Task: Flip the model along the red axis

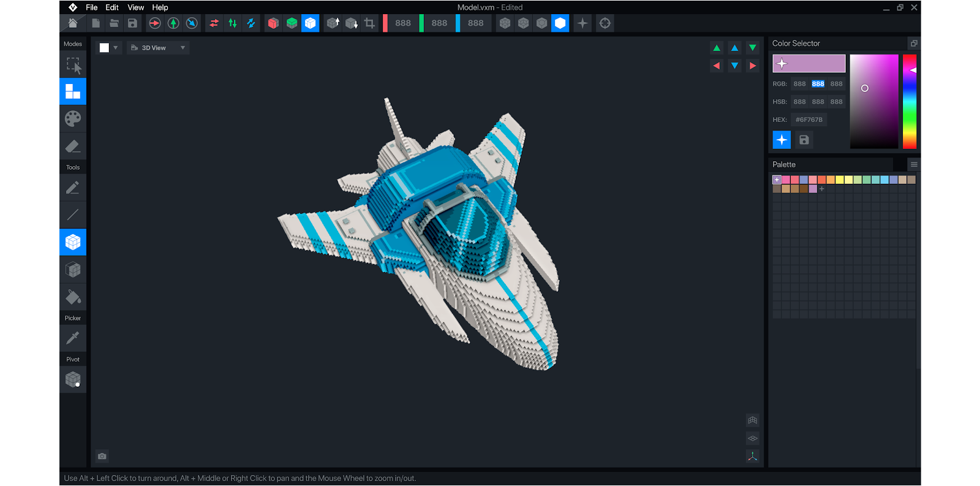Action: (x=214, y=23)
